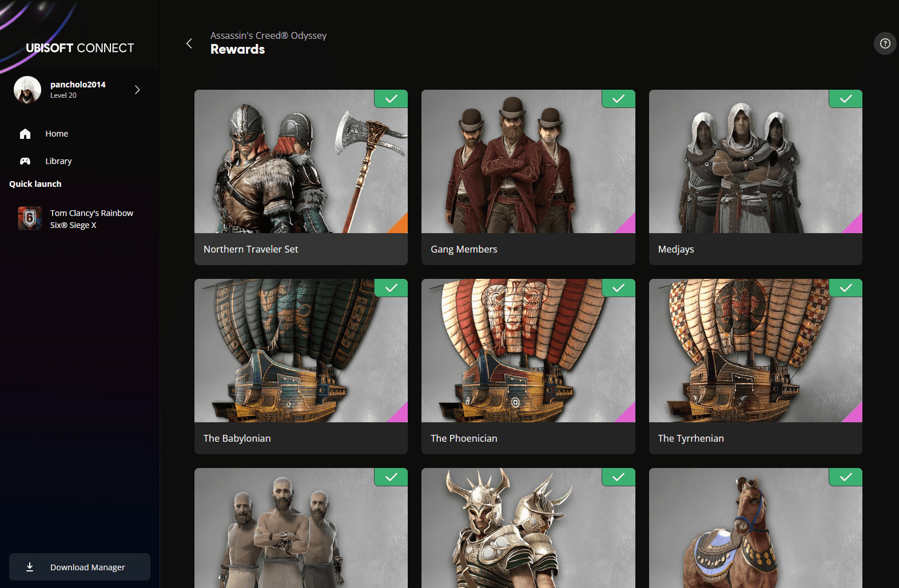The height and width of the screenshot is (588, 899).
Task: Click green checkmark on The Tyrrhenian reward
Action: [845, 288]
